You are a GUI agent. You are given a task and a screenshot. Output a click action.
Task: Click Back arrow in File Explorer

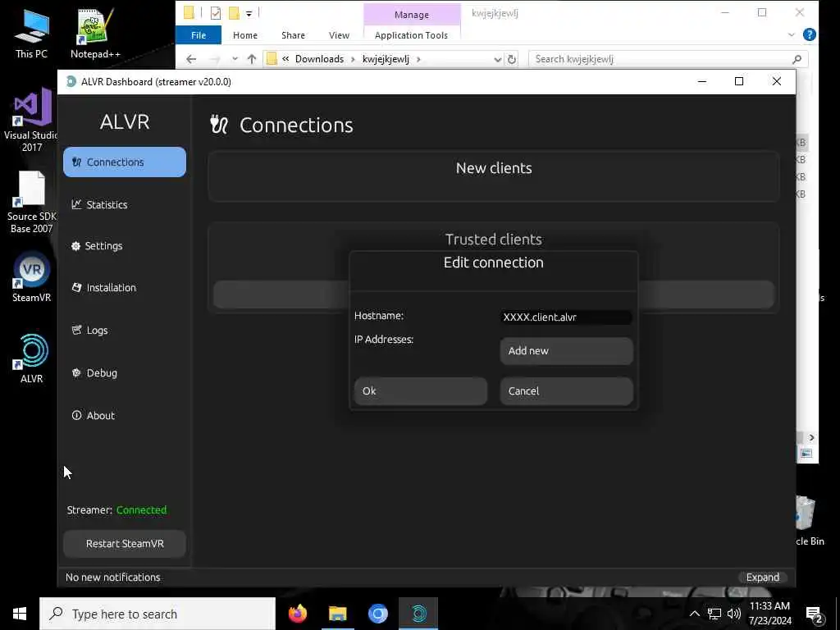pyautogui.click(x=191, y=59)
